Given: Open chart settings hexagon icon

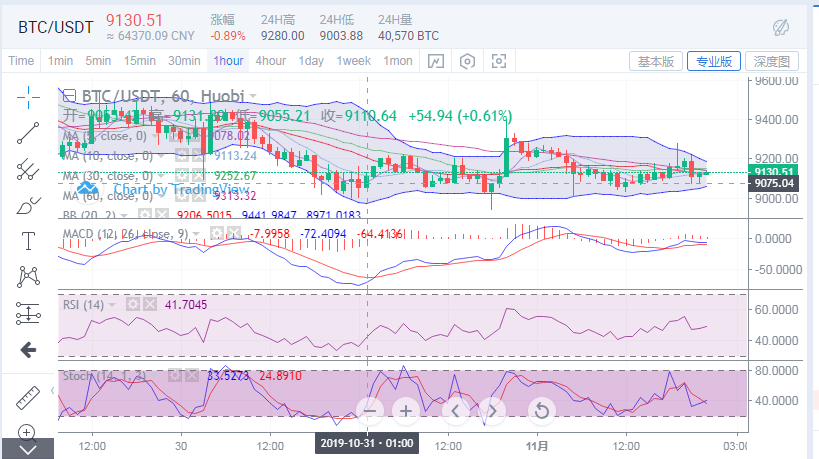Looking at the screenshot, I should click(467, 61).
